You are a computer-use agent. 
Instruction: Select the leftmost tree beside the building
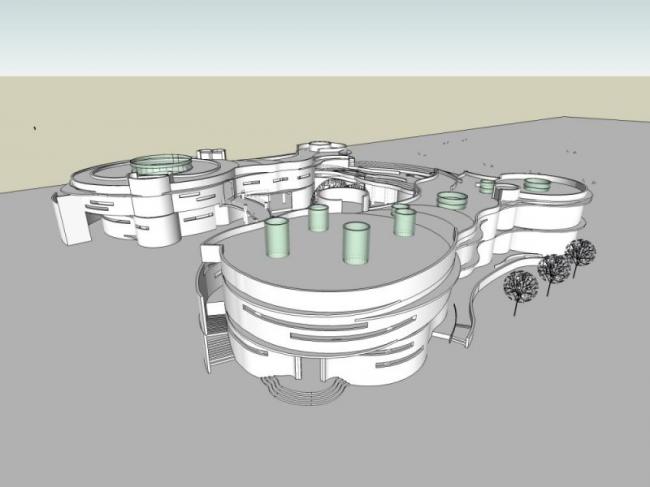519,288
